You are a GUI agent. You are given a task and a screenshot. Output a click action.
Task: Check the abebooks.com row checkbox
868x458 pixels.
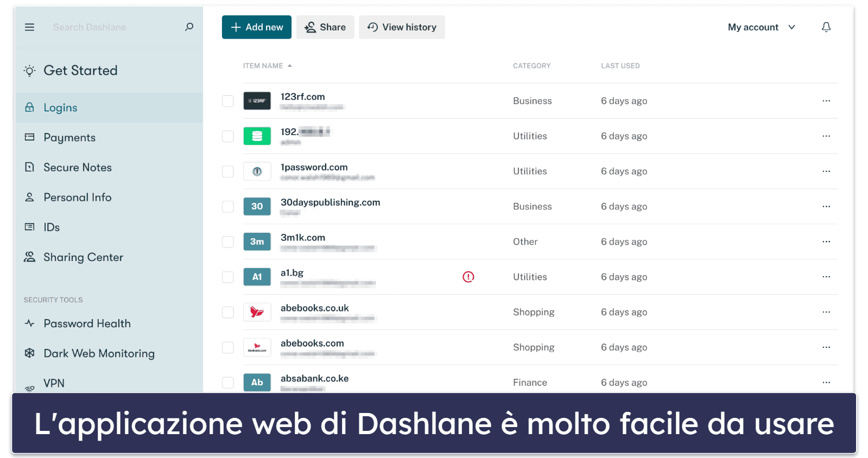tap(228, 347)
